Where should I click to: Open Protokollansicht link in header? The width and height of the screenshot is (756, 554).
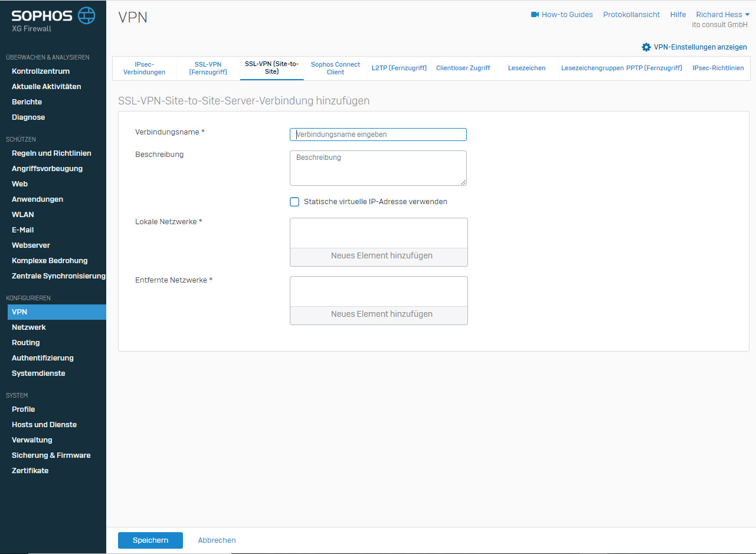[x=631, y=15]
